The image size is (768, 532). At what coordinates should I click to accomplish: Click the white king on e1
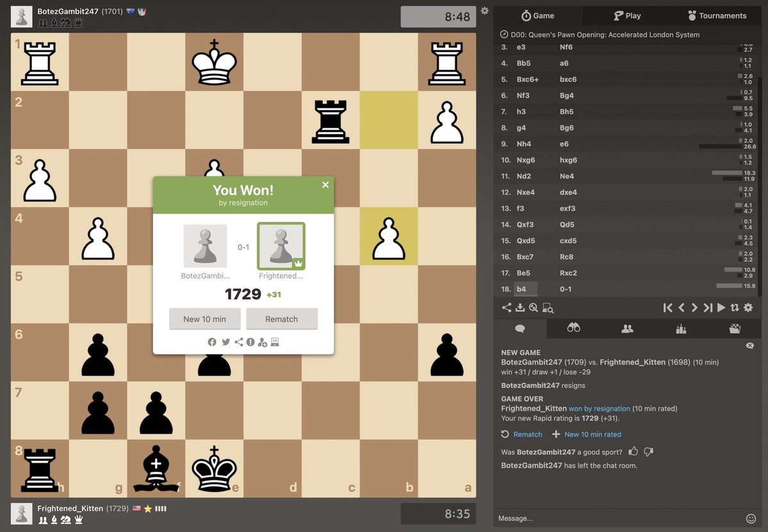point(214,62)
